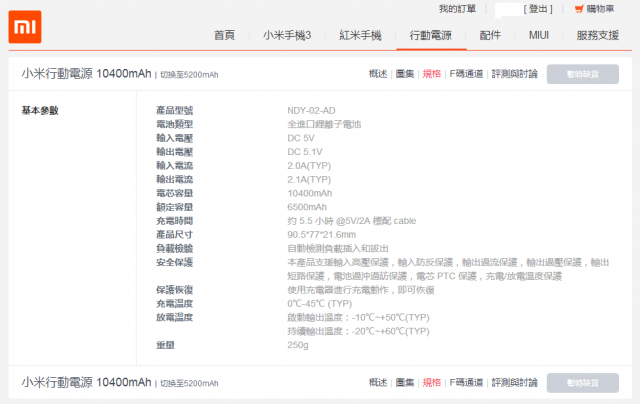Screen dimensions: 640x404
Task: Open 紅米手機 menu item
Action: point(360,36)
